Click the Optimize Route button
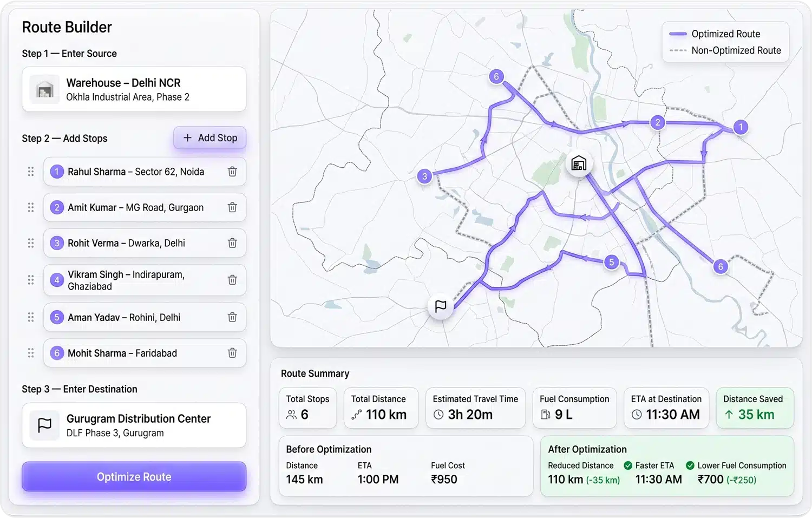Image resolution: width=812 pixels, height=518 pixels. (134, 477)
